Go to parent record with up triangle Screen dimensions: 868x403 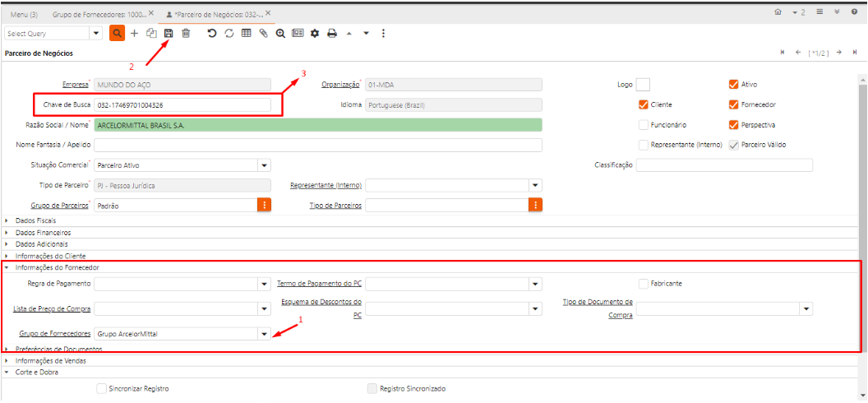coord(349,33)
